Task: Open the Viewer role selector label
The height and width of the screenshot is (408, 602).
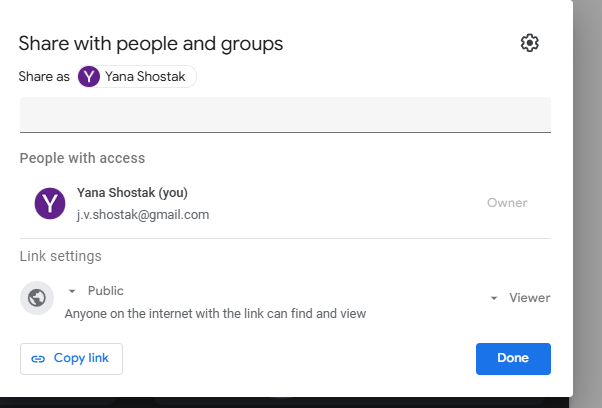Action: click(529, 298)
